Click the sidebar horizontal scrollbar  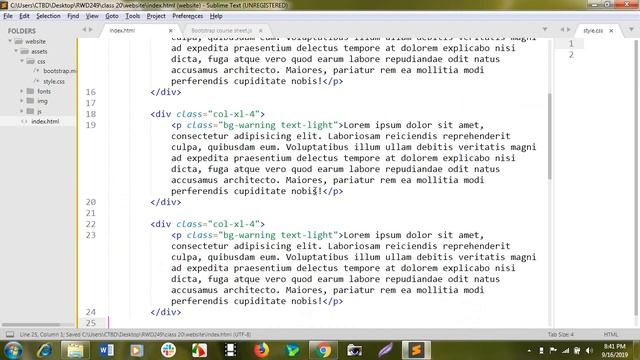31,324
